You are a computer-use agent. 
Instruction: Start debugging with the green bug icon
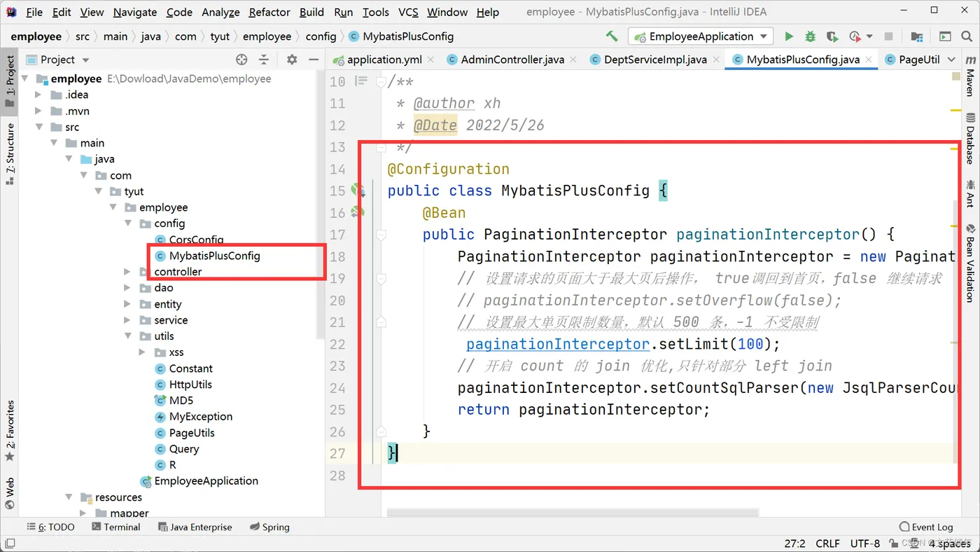[x=810, y=36]
